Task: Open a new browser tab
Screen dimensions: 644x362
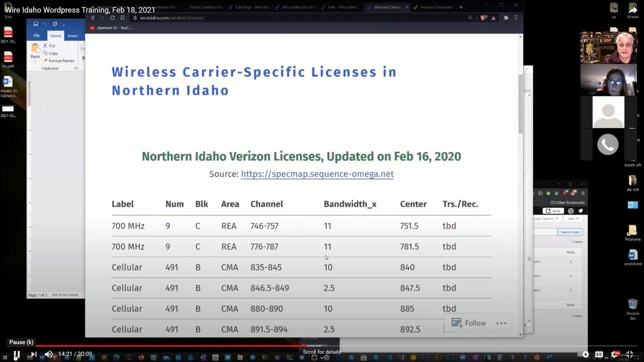Action: pyautogui.click(x=461, y=7)
